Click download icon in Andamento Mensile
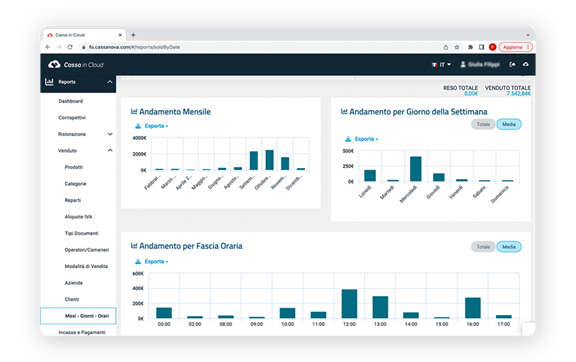This screenshot has width=576, height=362. (138, 126)
